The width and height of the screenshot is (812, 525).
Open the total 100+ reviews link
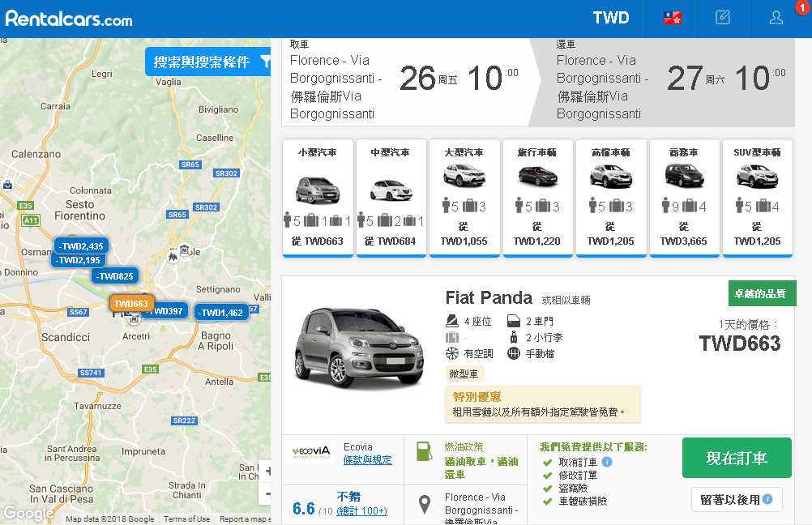[x=361, y=511]
